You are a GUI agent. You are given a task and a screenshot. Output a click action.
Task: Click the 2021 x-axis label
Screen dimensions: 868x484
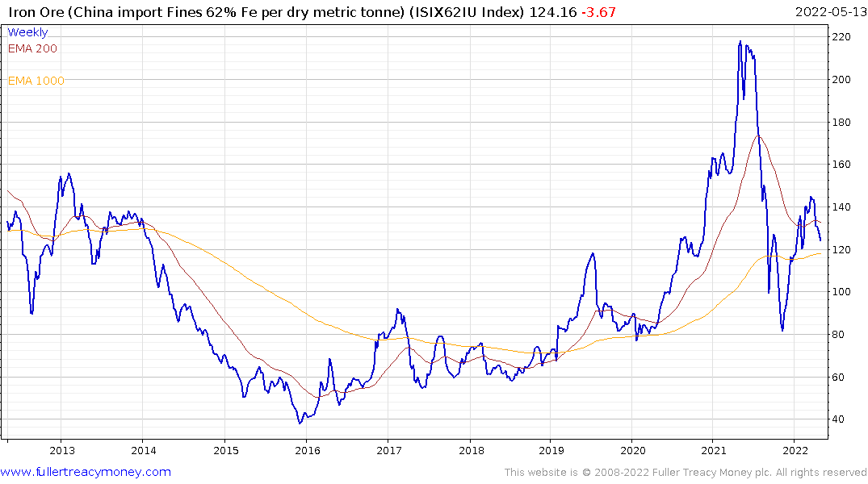click(714, 450)
